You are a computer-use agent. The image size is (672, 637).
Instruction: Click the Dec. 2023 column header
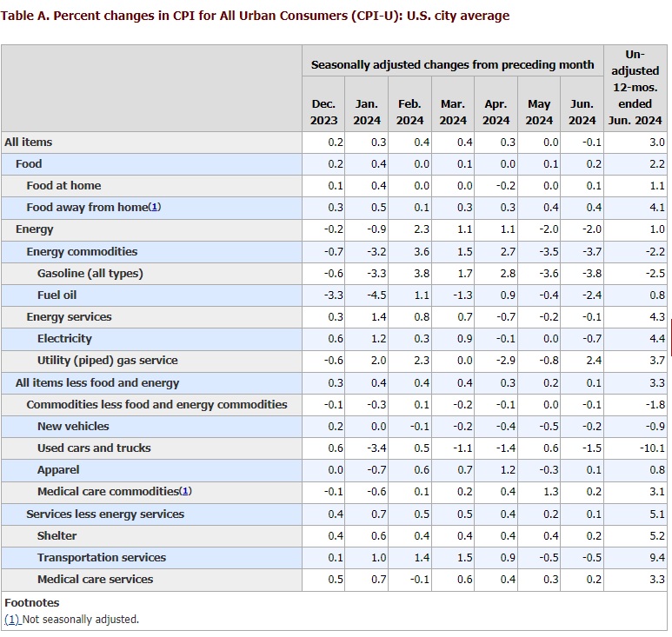coord(323,112)
